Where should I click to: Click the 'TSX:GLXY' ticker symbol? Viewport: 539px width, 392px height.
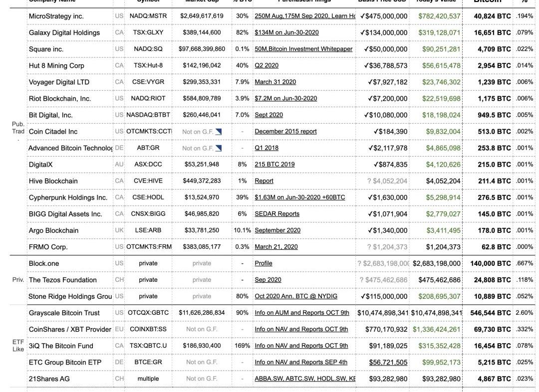pos(148,32)
